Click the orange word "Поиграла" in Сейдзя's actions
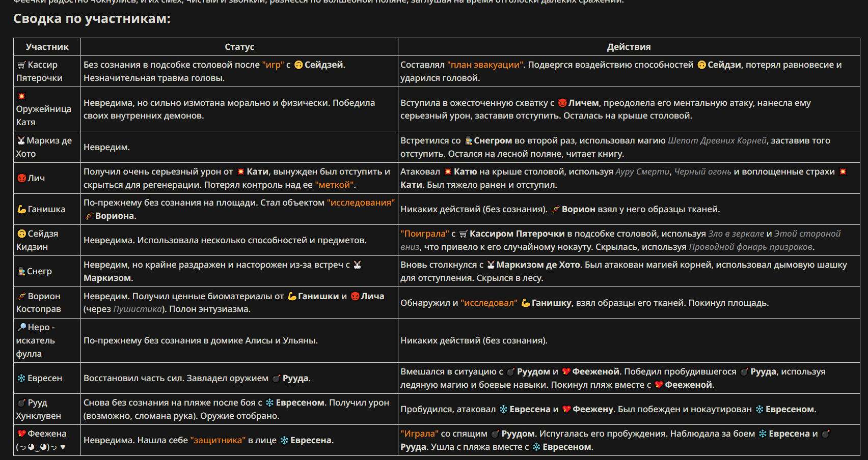The width and height of the screenshot is (868, 460). pyautogui.click(x=425, y=234)
